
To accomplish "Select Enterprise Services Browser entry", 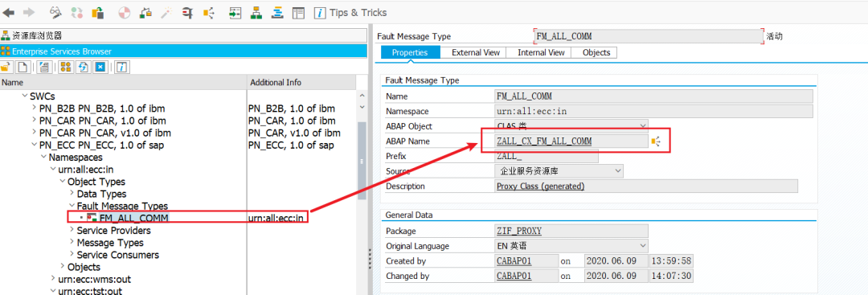I will tap(183, 51).
